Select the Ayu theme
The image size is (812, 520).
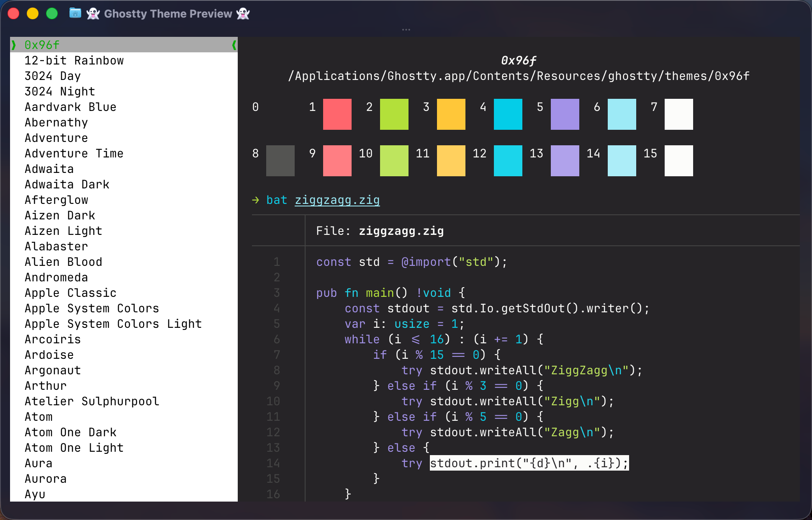124,494
